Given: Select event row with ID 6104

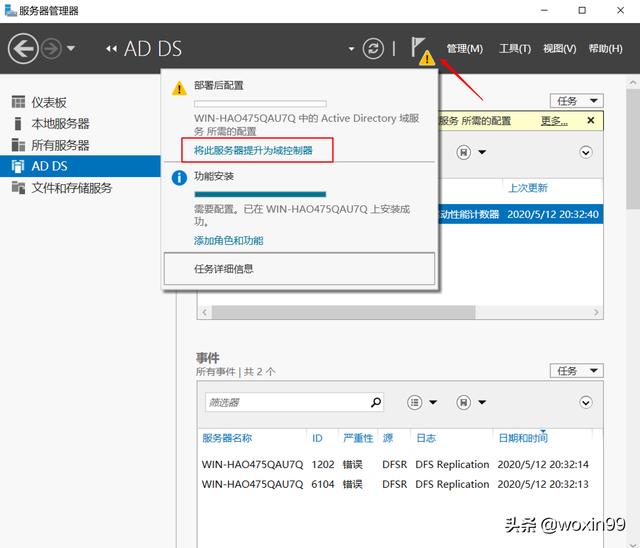Looking at the screenshot, I should (395, 484).
